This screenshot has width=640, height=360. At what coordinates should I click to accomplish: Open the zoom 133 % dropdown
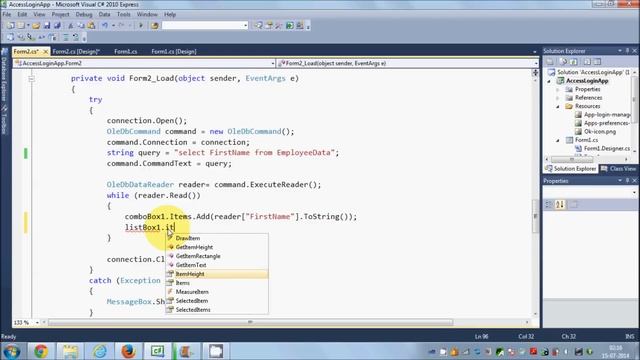click(x=37, y=322)
